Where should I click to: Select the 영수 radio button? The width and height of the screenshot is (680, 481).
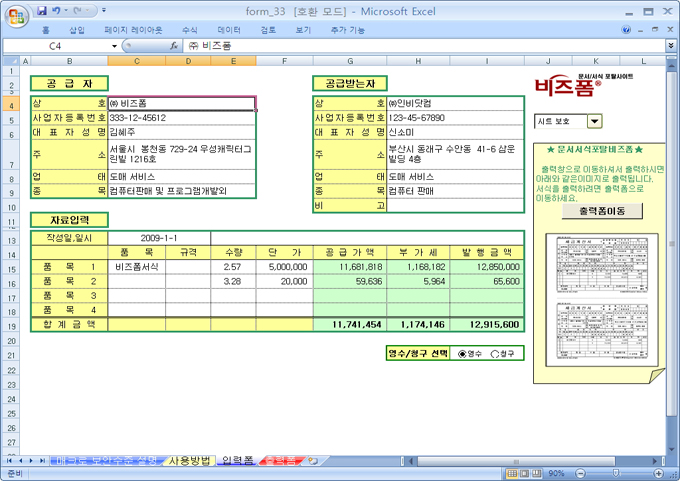click(x=461, y=353)
